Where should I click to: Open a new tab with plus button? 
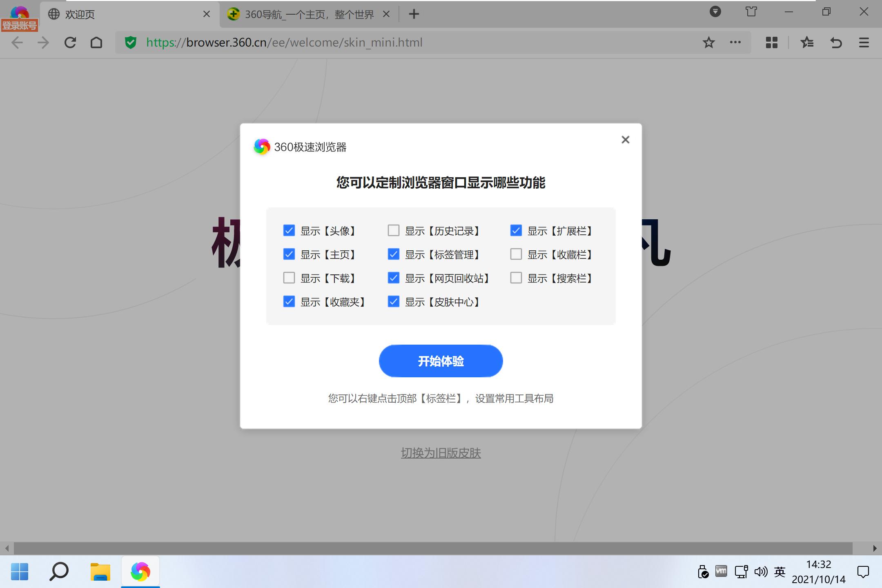tap(414, 14)
